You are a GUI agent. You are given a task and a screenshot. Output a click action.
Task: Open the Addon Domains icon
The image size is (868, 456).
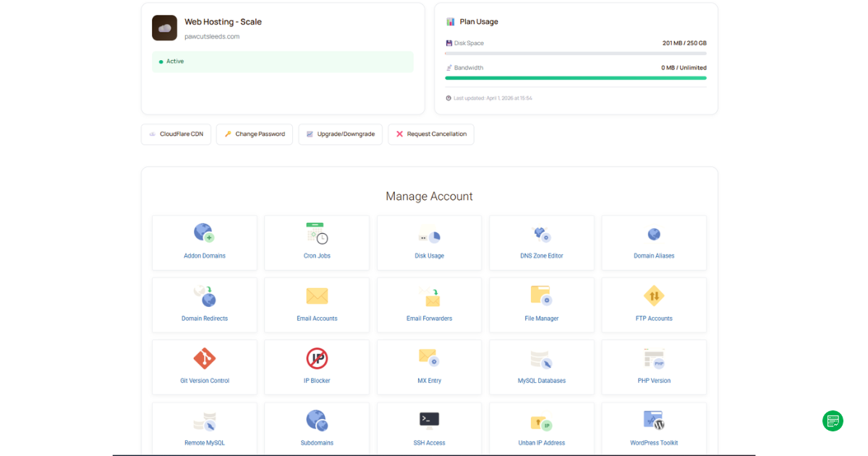[205, 233]
